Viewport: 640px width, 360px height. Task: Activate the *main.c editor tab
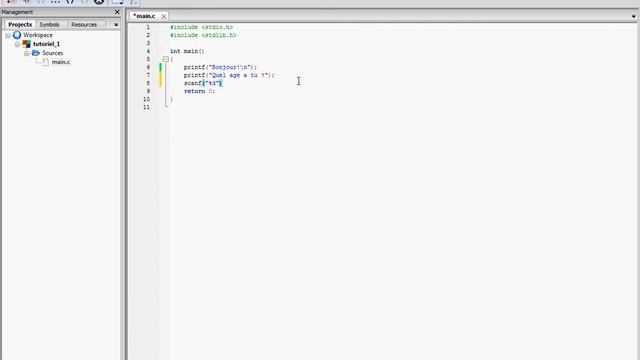144,16
